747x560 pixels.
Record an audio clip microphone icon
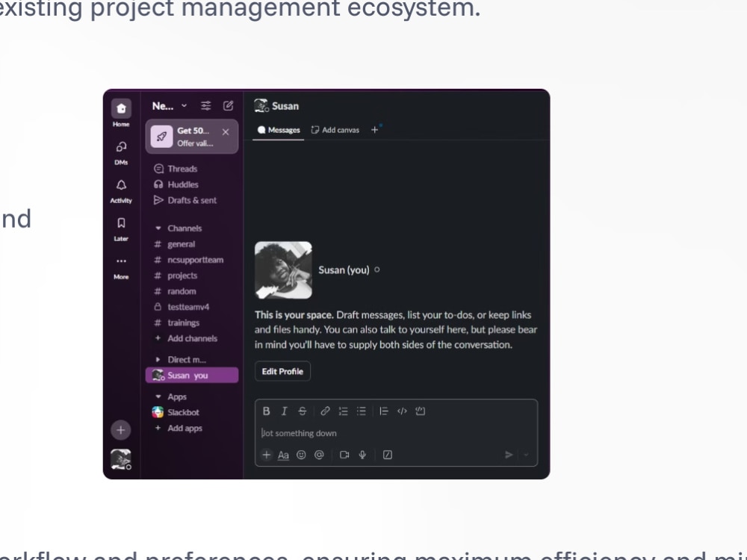pyautogui.click(x=362, y=455)
